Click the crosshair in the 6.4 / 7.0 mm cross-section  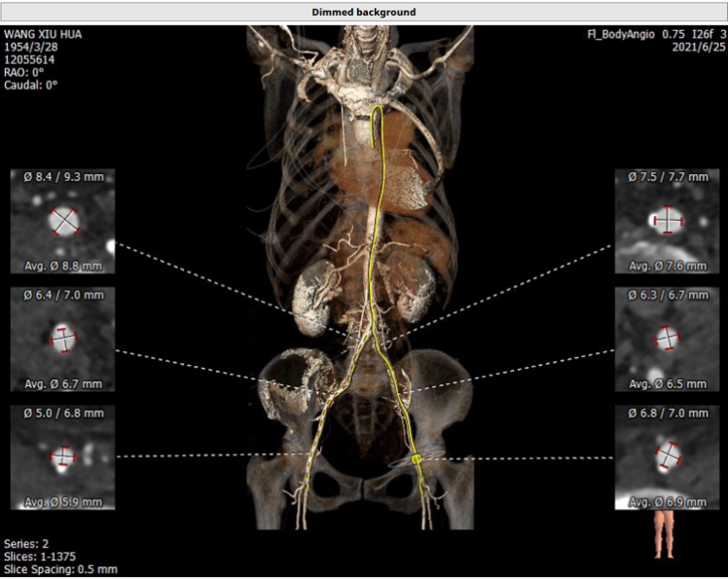(64, 339)
